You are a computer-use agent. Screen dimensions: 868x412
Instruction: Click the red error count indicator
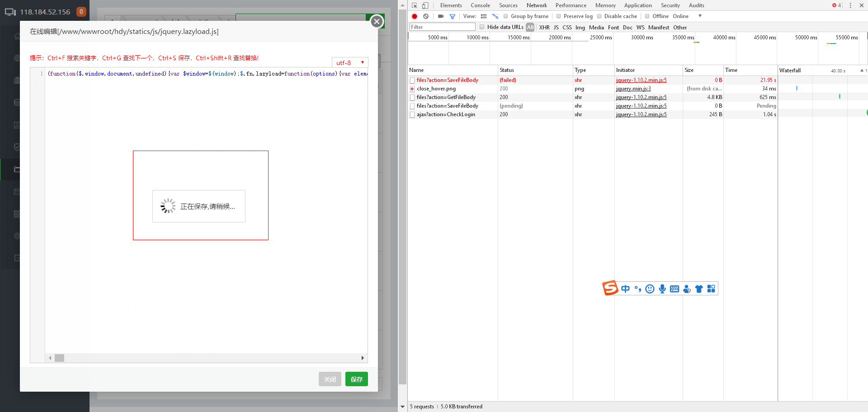836,5
